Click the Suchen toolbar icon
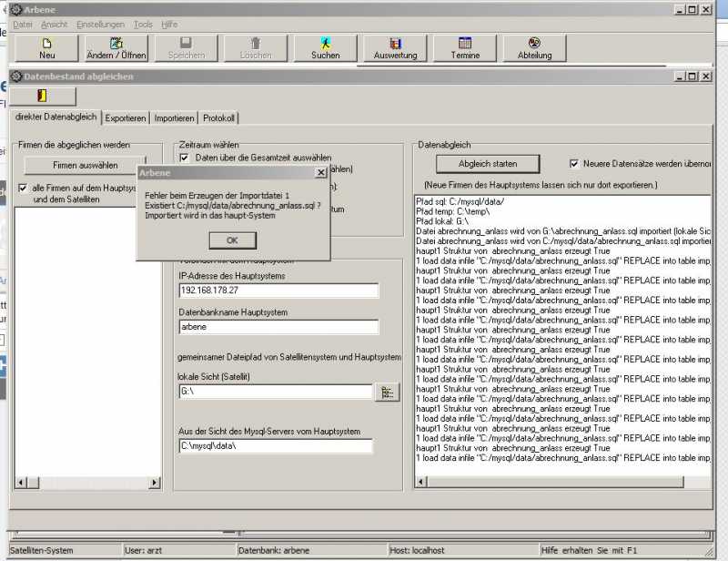The height and width of the screenshot is (561, 728). (x=325, y=48)
